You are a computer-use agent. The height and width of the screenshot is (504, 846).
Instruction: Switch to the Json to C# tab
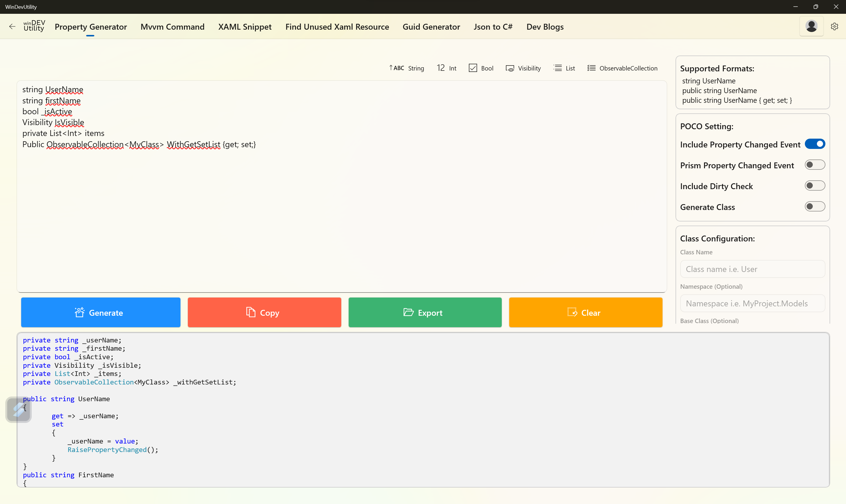(x=493, y=27)
